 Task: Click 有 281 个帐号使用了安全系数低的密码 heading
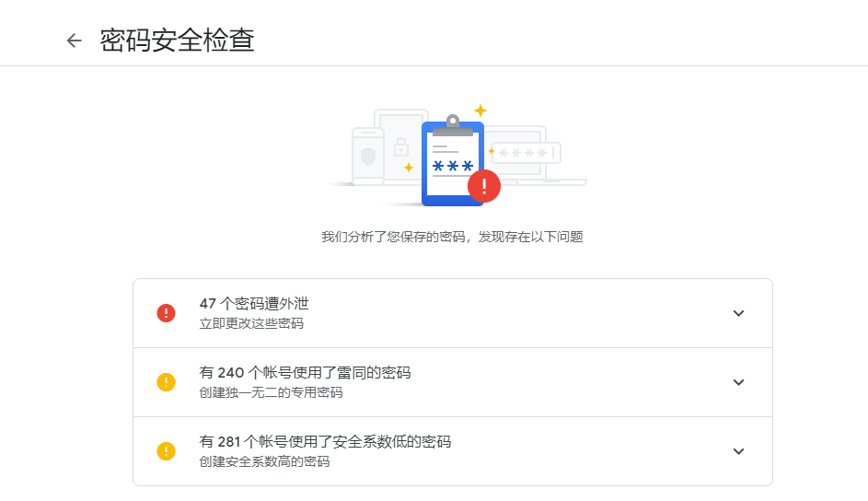[x=325, y=442]
